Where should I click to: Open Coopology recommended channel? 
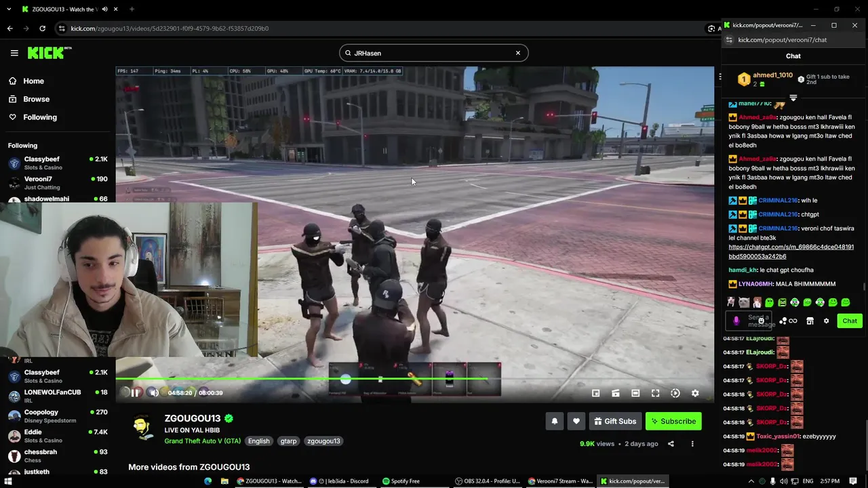[x=58, y=415]
